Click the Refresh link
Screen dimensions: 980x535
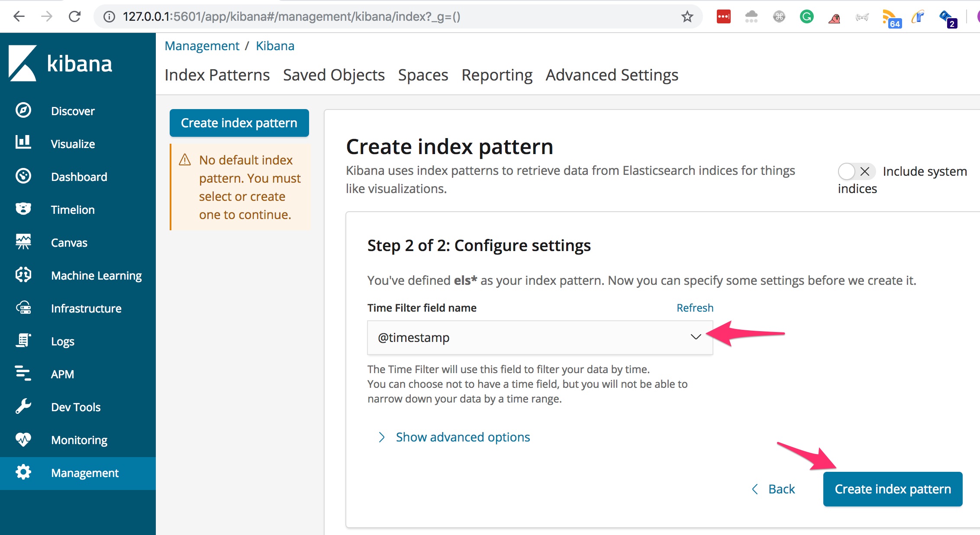(694, 308)
